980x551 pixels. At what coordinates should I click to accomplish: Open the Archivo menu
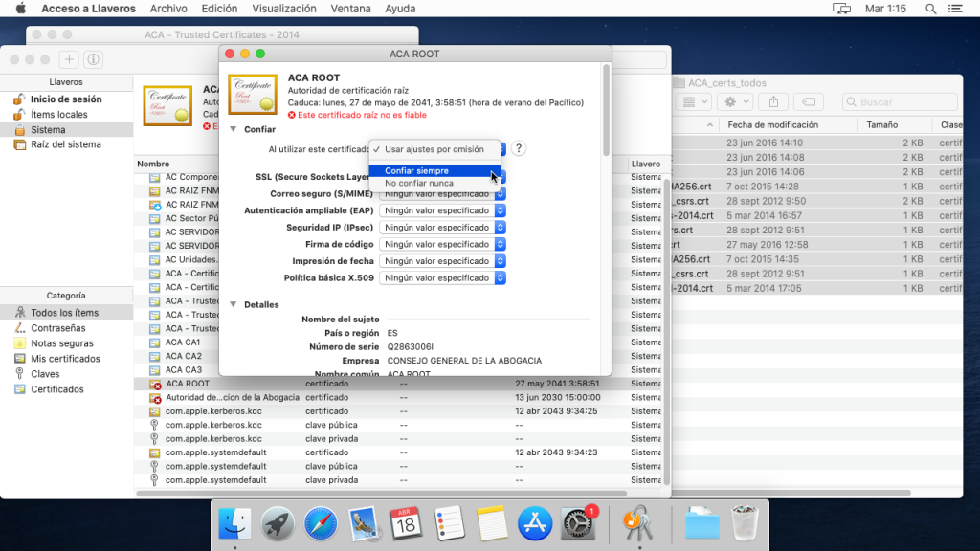(x=168, y=9)
